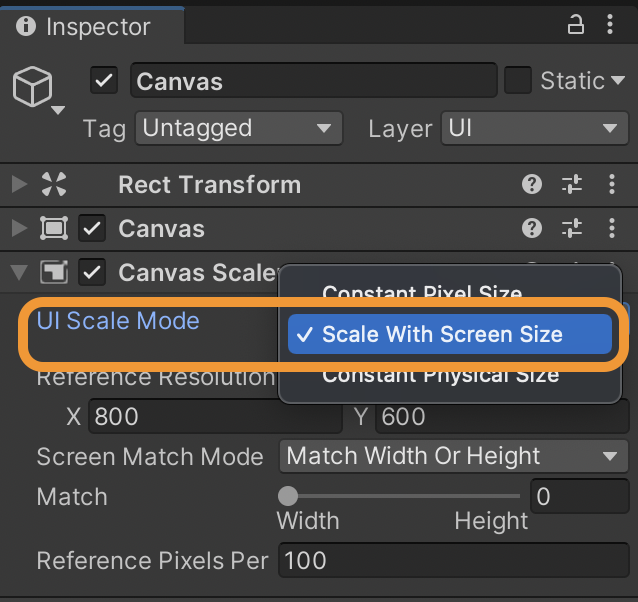Choose Constant Physical Size option
The image size is (638, 602).
pos(441,377)
